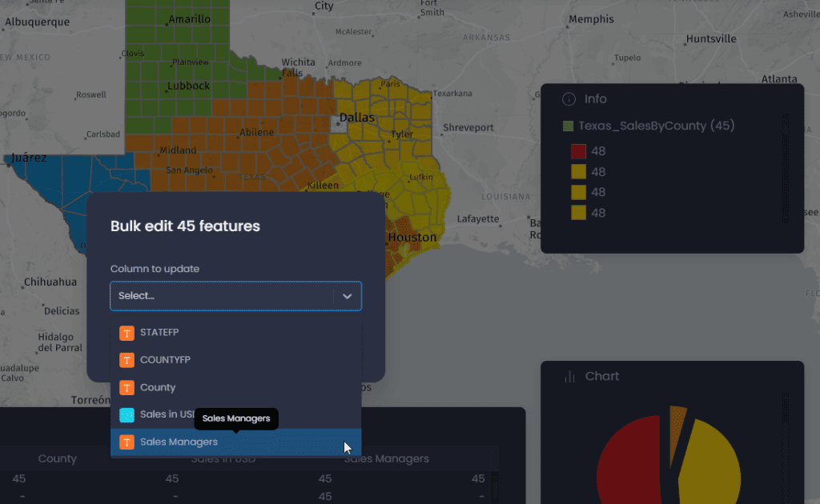Click the red legend swatch
The height and width of the screenshot is (504, 820).
click(578, 151)
